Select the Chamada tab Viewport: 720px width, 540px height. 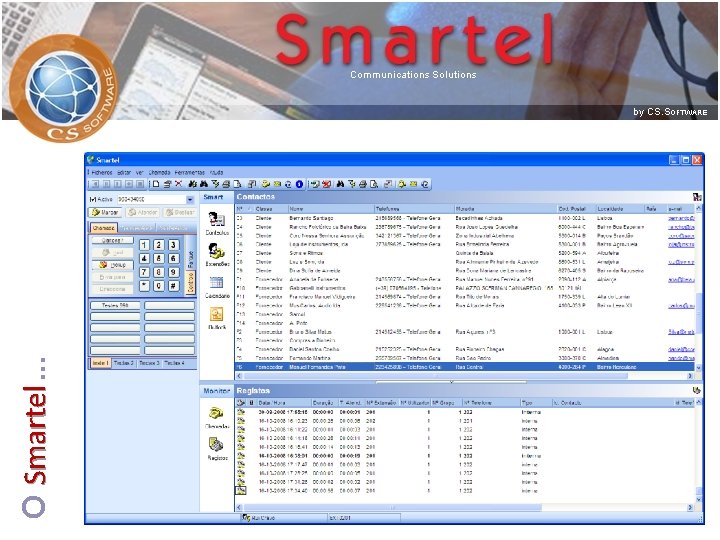[x=103, y=228]
